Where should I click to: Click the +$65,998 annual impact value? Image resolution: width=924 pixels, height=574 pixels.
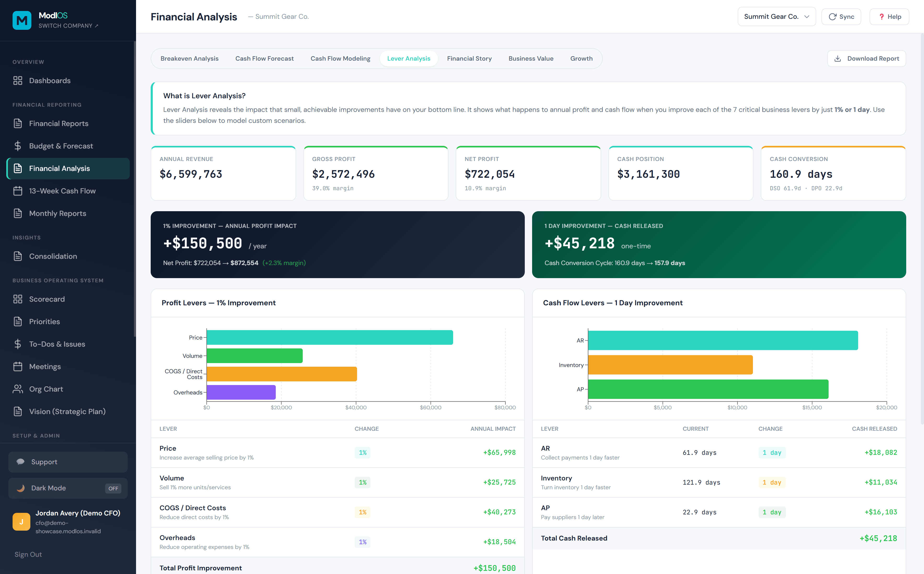[x=499, y=452]
